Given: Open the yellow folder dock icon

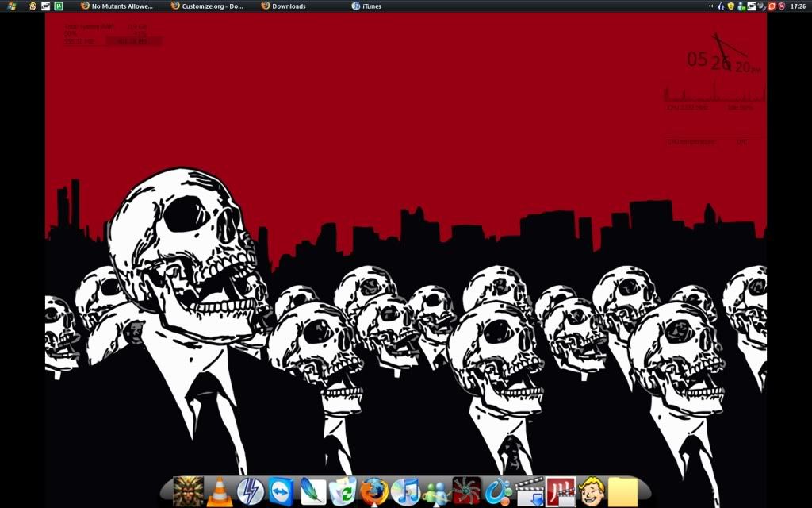Looking at the screenshot, I should [x=622, y=491].
